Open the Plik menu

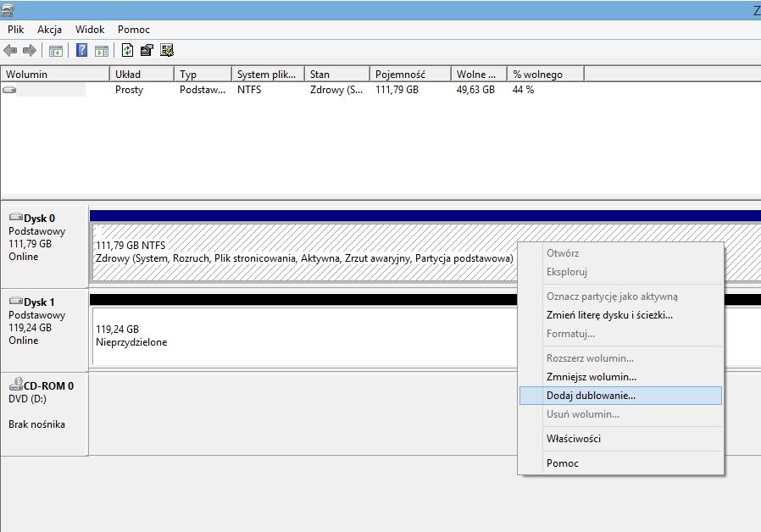coord(15,30)
